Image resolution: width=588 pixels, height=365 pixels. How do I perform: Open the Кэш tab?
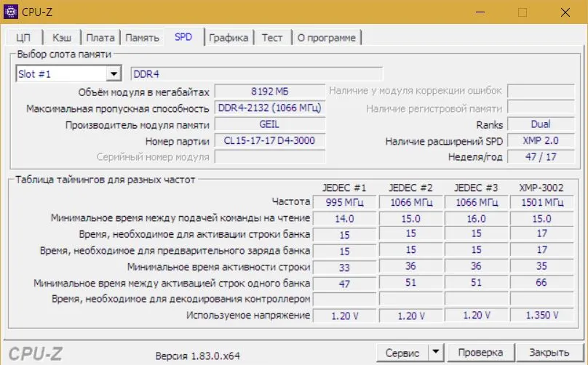click(62, 38)
